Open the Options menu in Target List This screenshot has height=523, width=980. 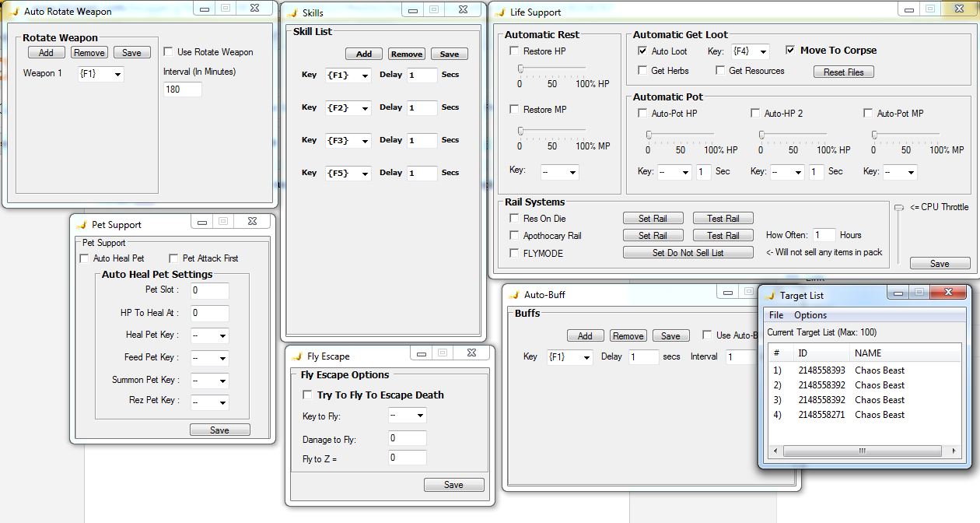tap(809, 315)
